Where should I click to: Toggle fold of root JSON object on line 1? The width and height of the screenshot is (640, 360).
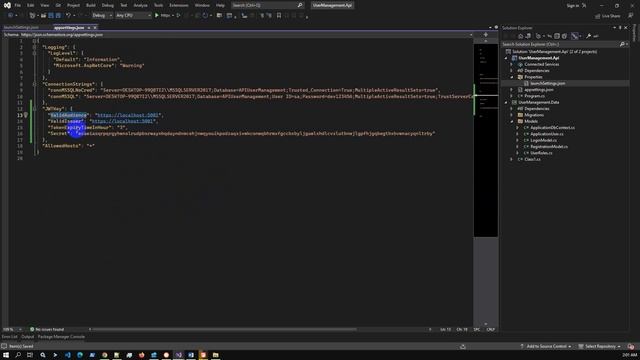click(34, 41)
